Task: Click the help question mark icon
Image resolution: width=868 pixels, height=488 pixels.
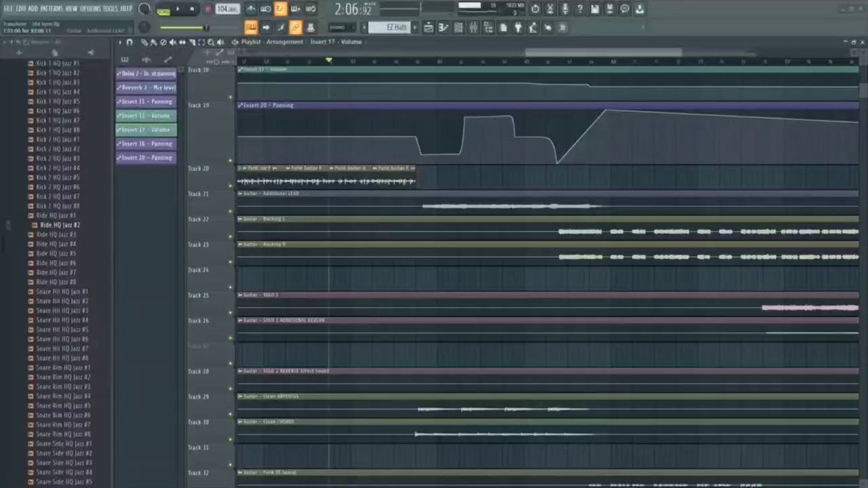Action: [579, 9]
